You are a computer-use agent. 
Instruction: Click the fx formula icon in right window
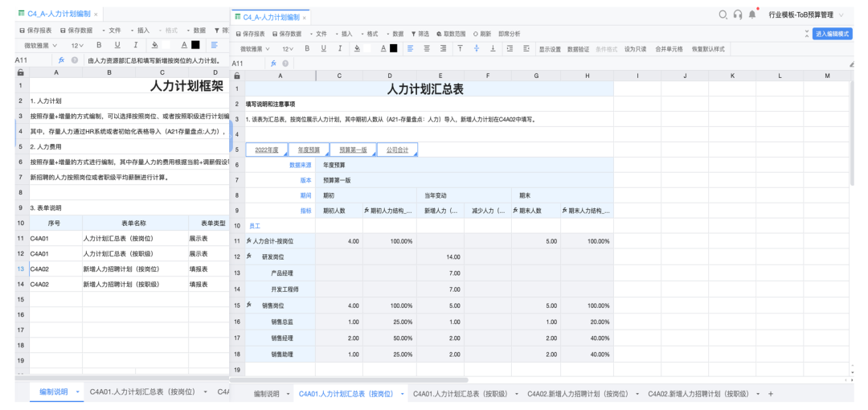point(273,64)
